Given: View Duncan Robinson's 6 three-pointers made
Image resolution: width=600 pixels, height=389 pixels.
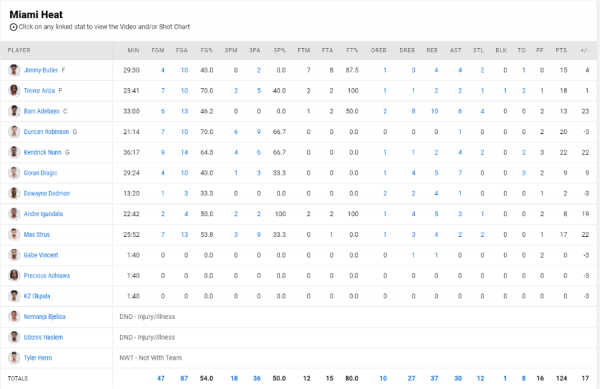Looking at the screenshot, I should [x=236, y=132].
